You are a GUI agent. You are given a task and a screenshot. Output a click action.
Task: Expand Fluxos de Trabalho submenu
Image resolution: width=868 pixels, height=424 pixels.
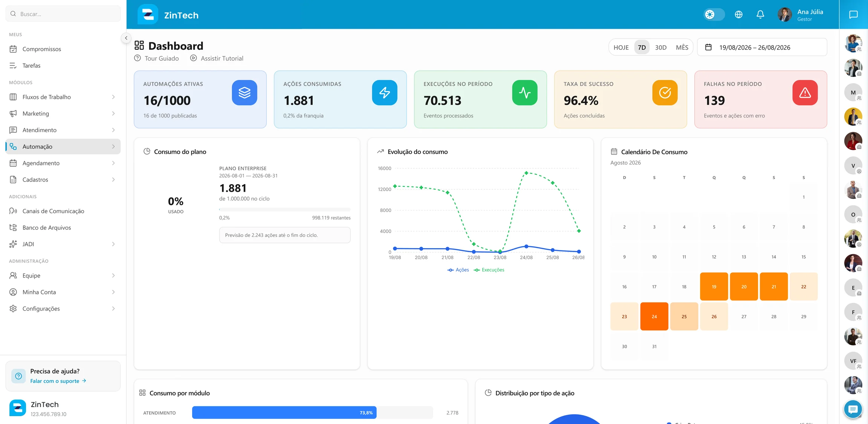click(x=113, y=97)
